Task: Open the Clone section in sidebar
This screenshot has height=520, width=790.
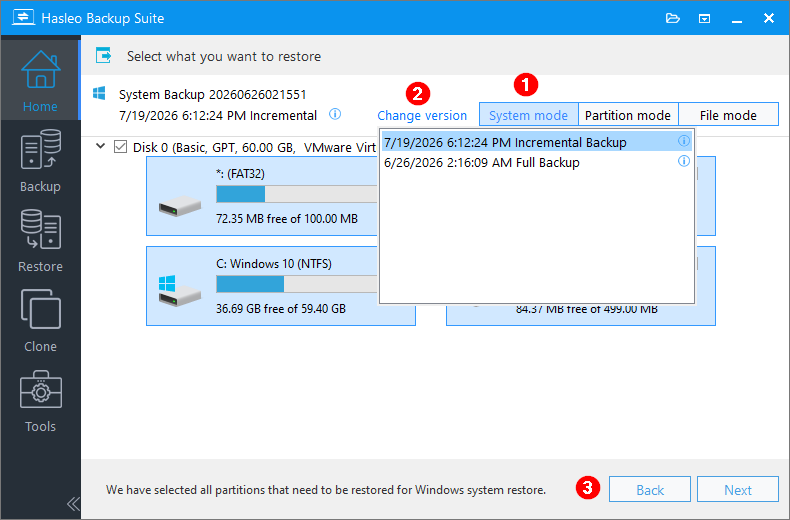Action: click(40, 320)
